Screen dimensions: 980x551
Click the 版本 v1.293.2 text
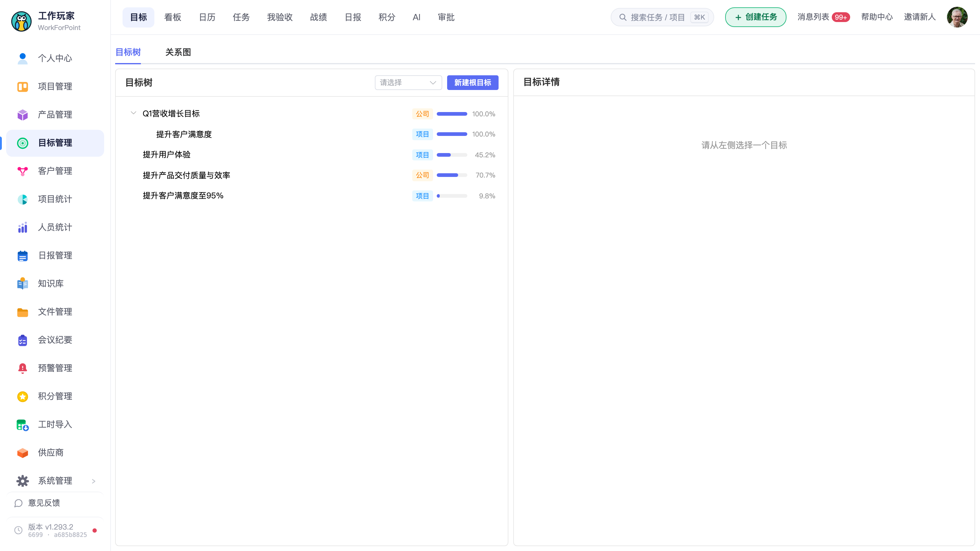pos(51,527)
